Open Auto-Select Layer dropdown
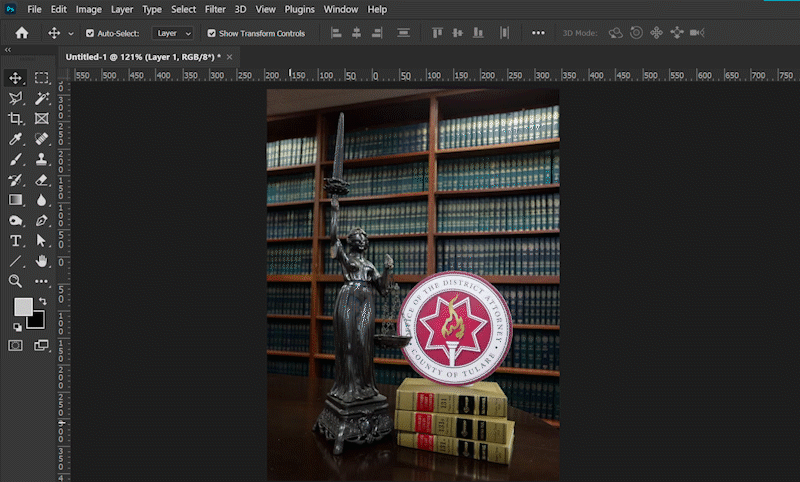Screen dimensions: 800x482 point(173,33)
